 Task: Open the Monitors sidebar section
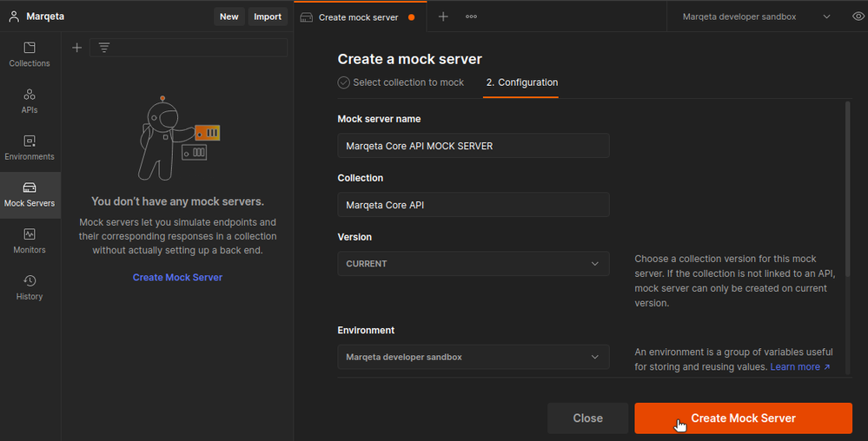(30, 241)
